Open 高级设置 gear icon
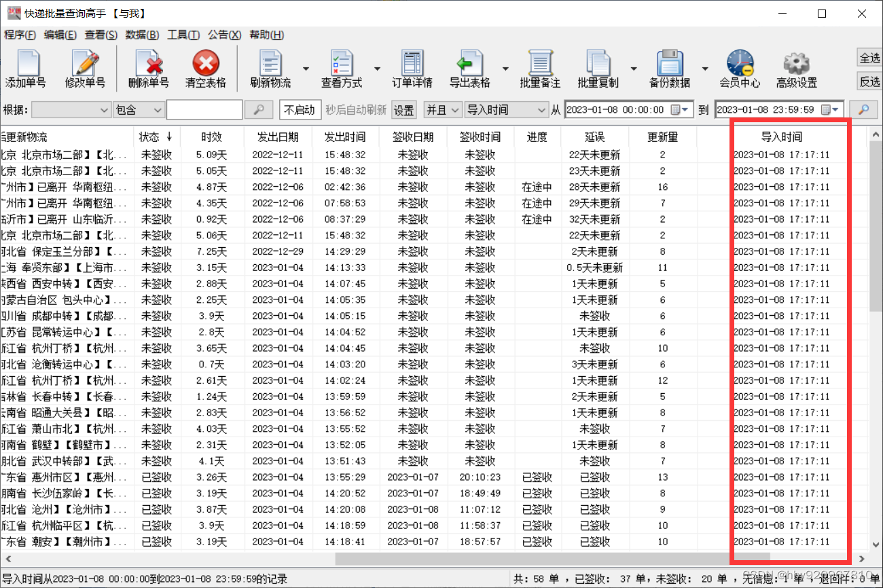883x588 pixels. point(797,70)
